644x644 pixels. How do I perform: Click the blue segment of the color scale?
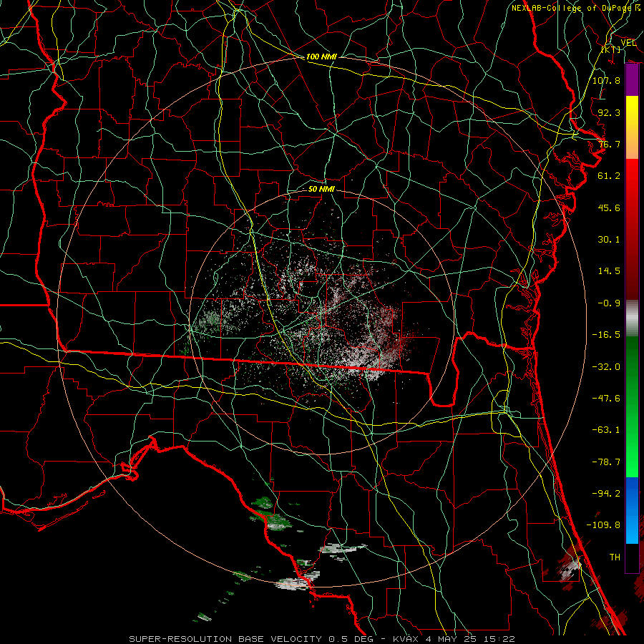tap(632, 510)
